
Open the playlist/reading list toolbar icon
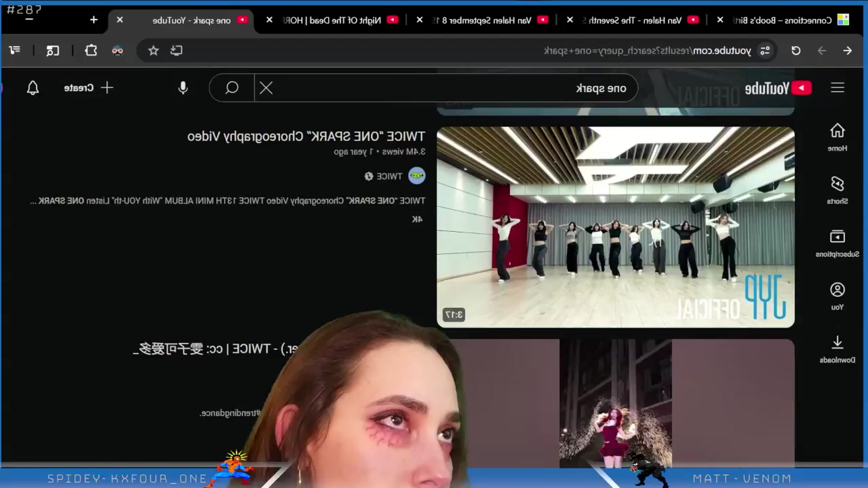point(14,51)
